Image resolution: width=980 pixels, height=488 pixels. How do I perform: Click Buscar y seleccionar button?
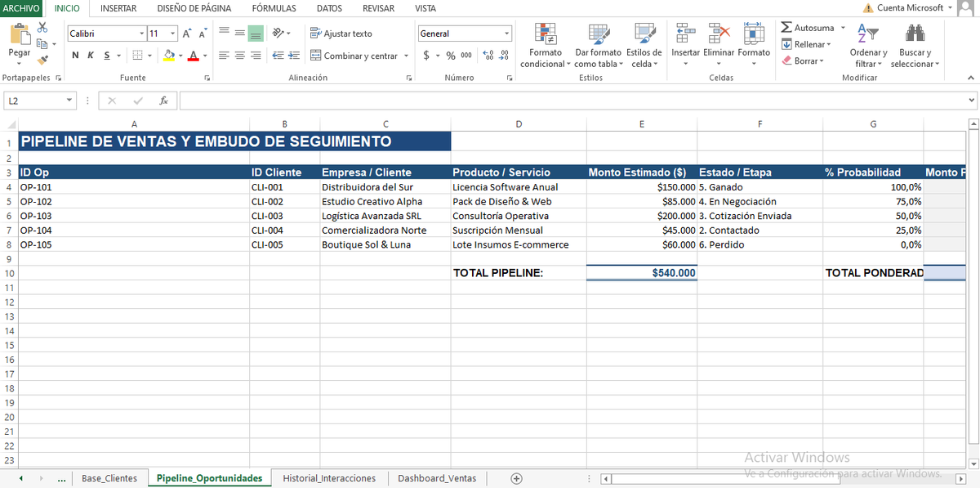pyautogui.click(x=915, y=46)
